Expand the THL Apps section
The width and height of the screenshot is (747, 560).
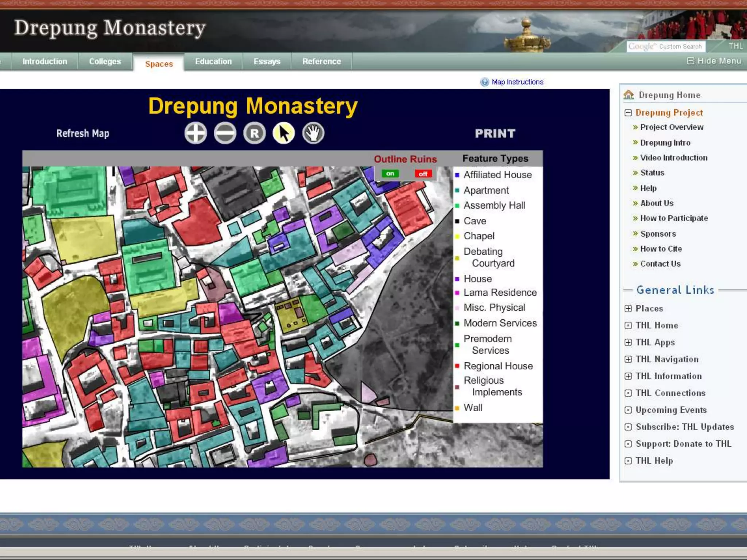[628, 342]
